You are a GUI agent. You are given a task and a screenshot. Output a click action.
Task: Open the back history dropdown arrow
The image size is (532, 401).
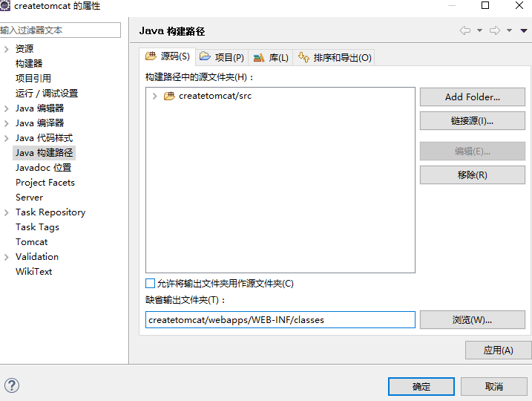[x=479, y=30]
